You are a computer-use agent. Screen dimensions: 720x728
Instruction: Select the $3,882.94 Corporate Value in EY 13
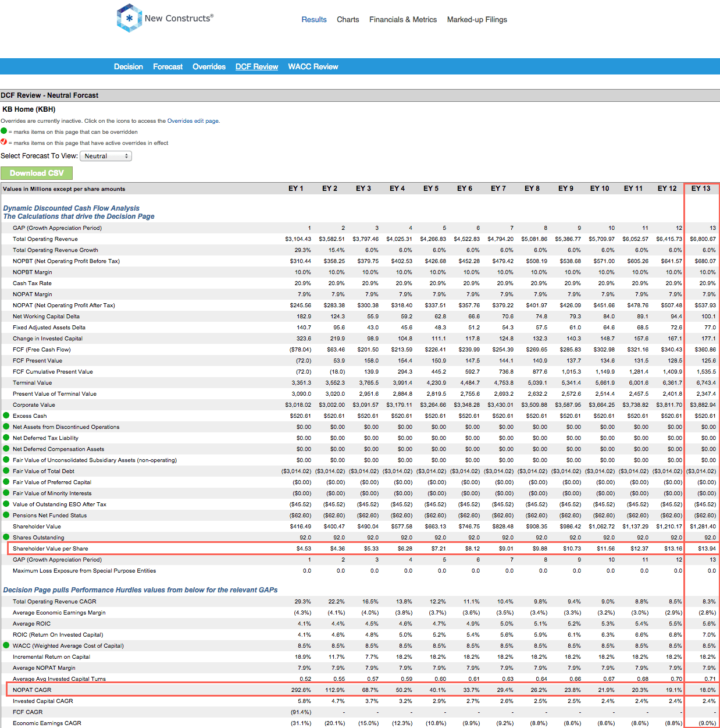click(703, 405)
